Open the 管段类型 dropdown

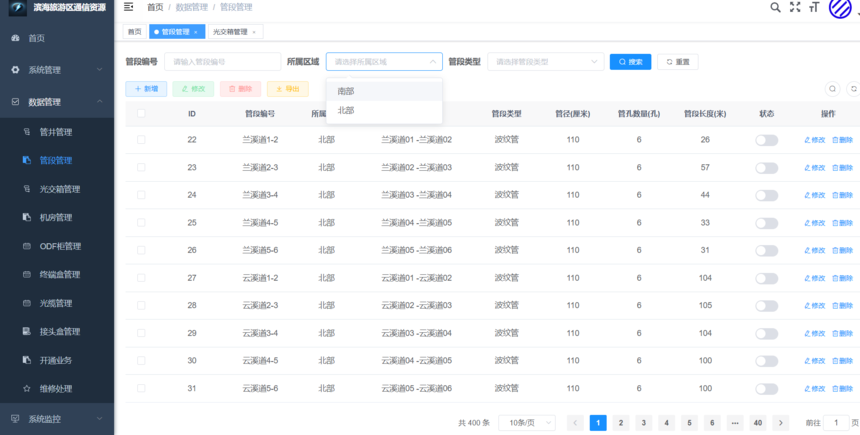point(545,62)
